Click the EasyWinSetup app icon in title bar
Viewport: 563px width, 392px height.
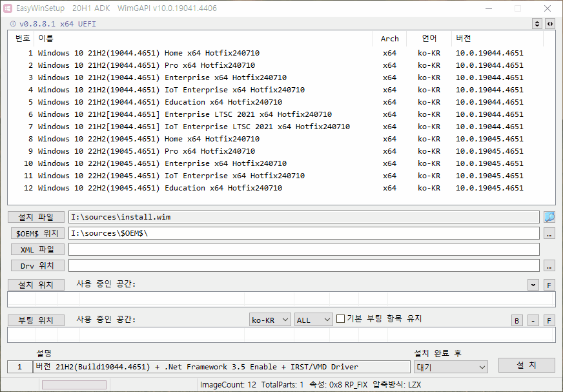pyautogui.click(x=8, y=8)
